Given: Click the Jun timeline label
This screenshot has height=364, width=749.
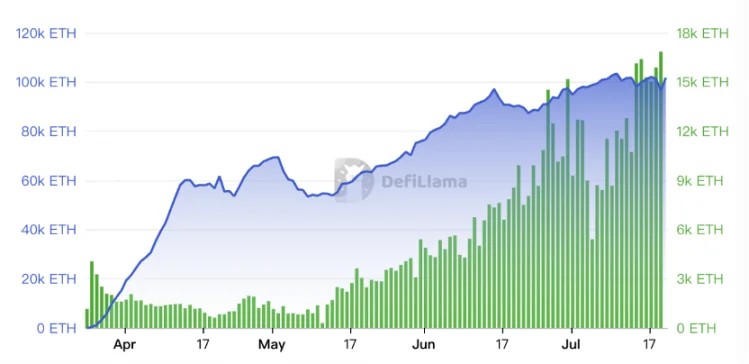Looking at the screenshot, I should coord(424,344).
